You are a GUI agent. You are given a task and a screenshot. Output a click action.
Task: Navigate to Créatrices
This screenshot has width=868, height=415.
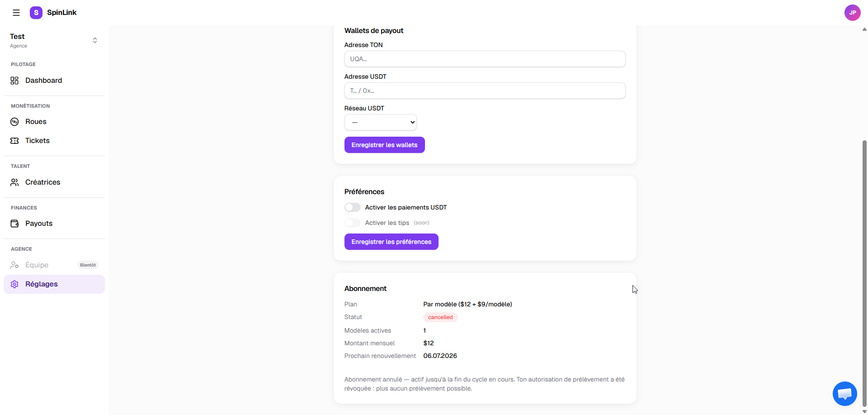tap(54, 182)
